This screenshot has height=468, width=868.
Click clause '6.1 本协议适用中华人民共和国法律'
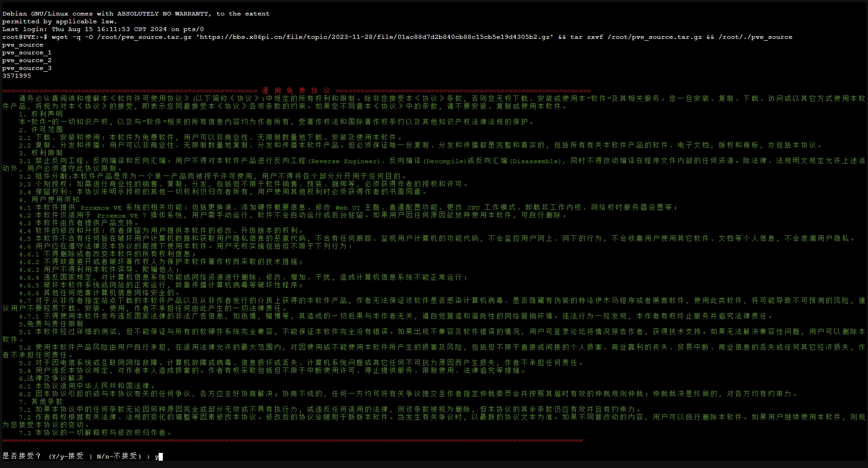pyautogui.click(x=87, y=386)
